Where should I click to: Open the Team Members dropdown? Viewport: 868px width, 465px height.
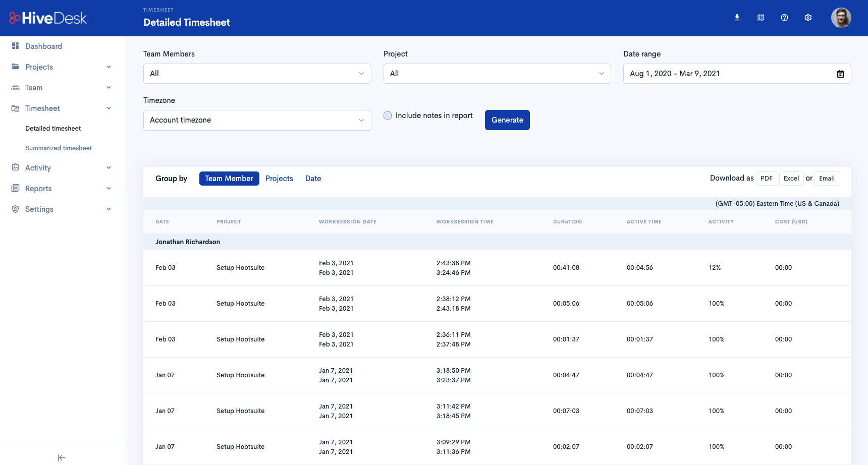[257, 74]
